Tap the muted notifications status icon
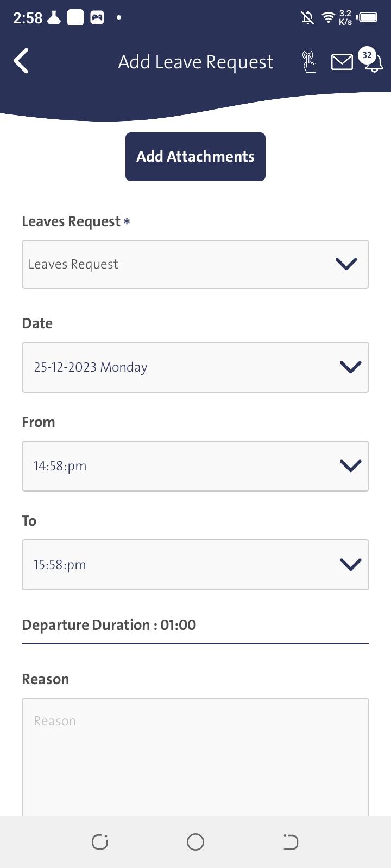The image size is (391, 868). 307,18
